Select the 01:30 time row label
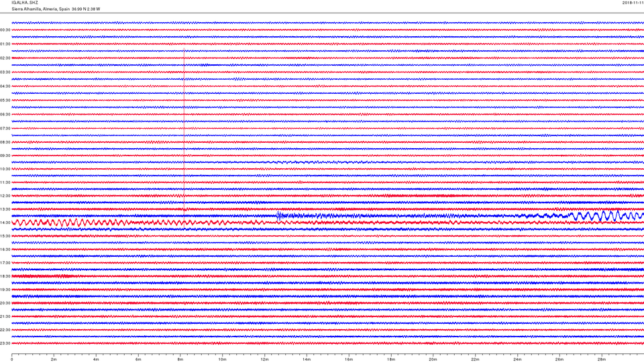 [x=5, y=44]
